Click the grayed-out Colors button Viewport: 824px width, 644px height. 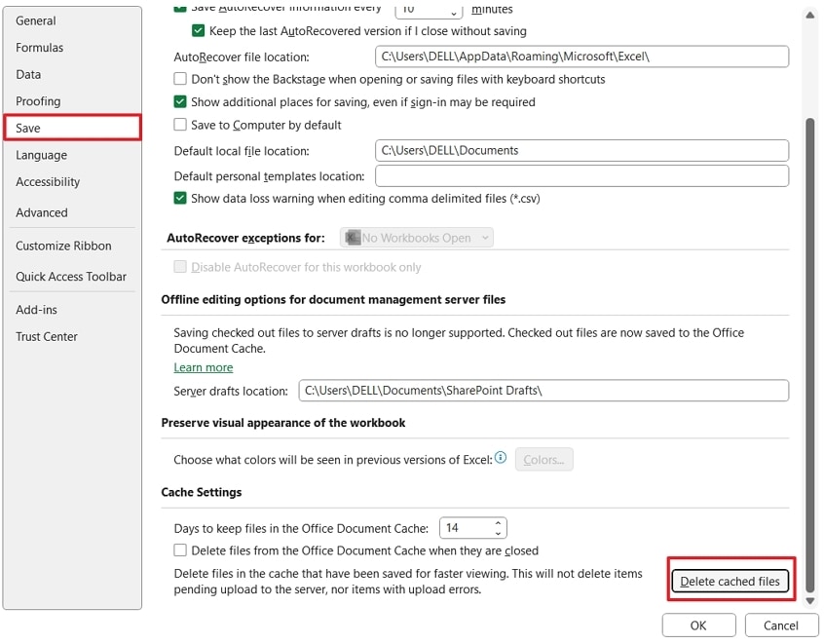(543, 459)
